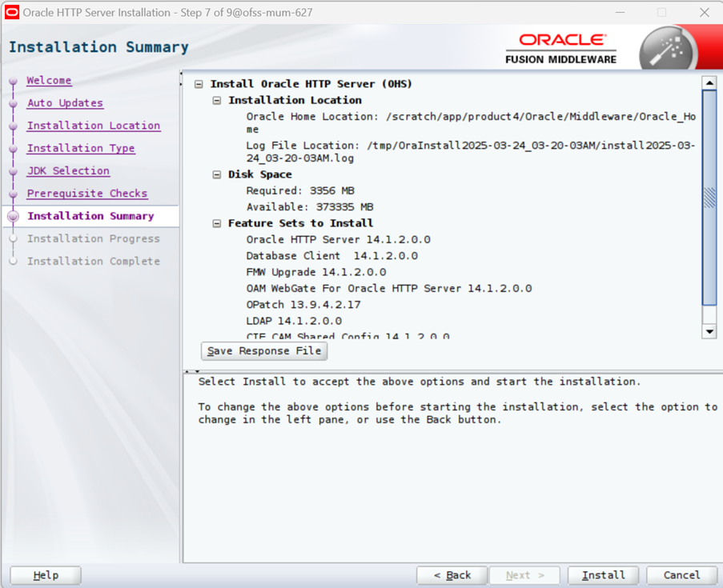Click the Installation Progress step label

pos(94,238)
